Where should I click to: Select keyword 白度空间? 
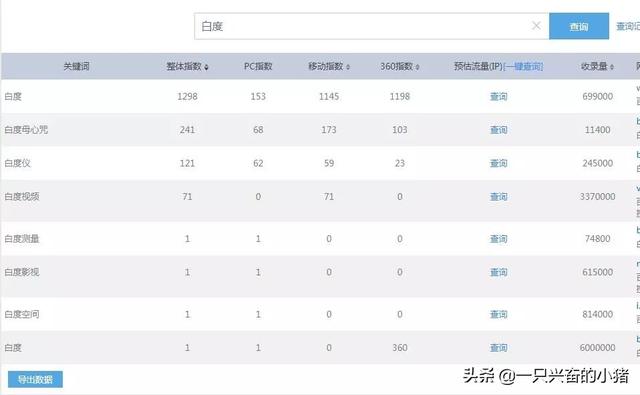pos(22,314)
